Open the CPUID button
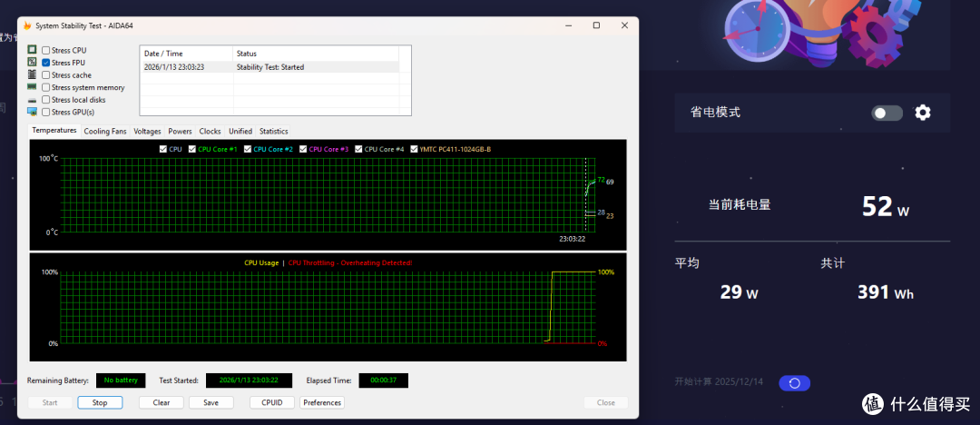980x425 pixels. click(x=272, y=402)
